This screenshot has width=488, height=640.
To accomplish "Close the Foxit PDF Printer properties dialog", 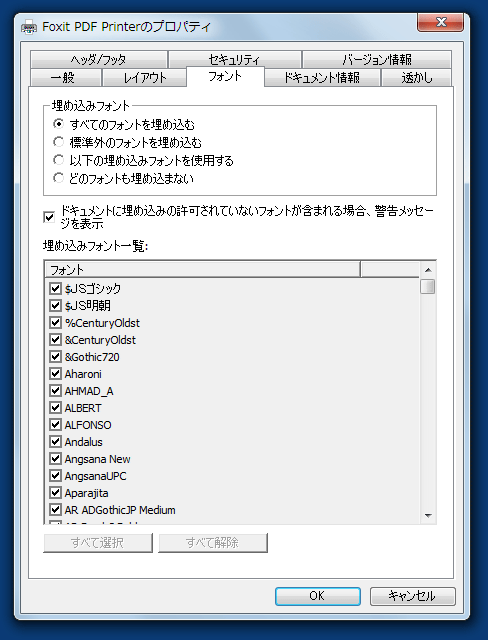I will click(440, 22).
